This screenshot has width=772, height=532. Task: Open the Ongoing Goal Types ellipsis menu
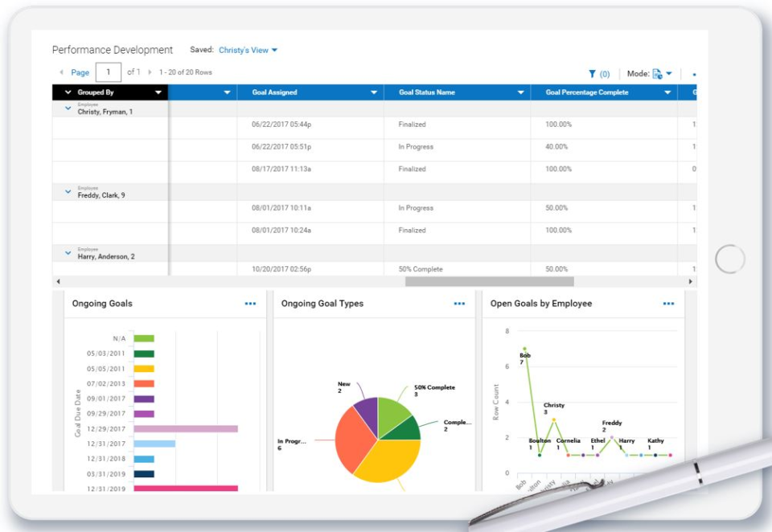[x=459, y=304]
